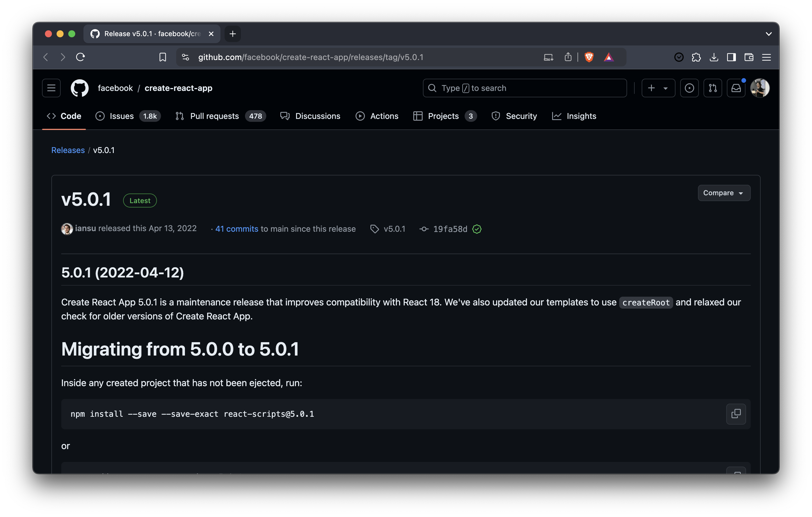The image size is (812, 517).
Task: Click the GitHub home icon
Action: [79, 88]
